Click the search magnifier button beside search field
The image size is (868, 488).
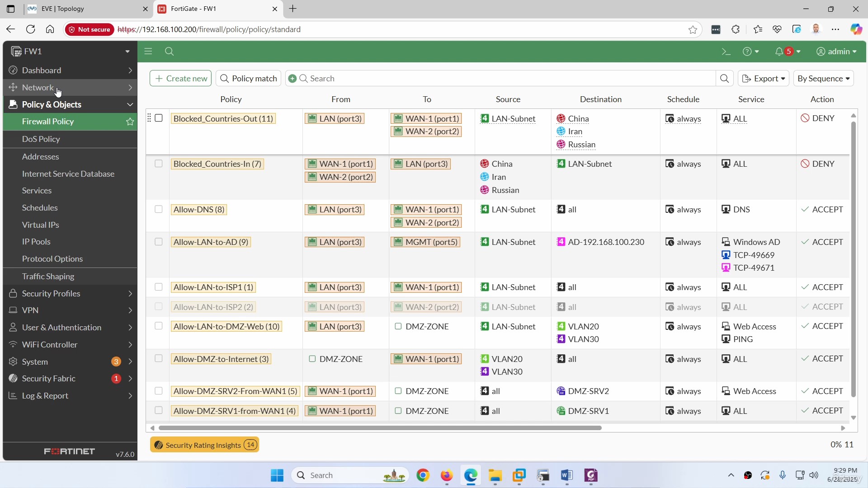724,78
